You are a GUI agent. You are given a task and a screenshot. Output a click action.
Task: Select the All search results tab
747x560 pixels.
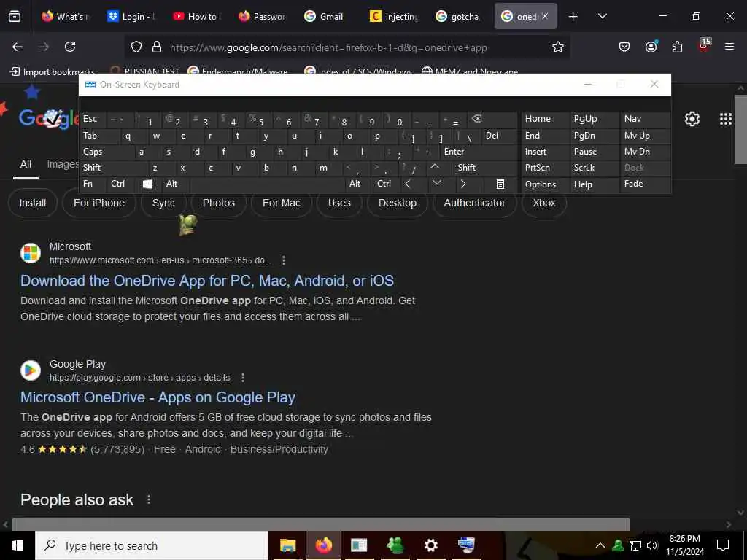tap(26, 164)
